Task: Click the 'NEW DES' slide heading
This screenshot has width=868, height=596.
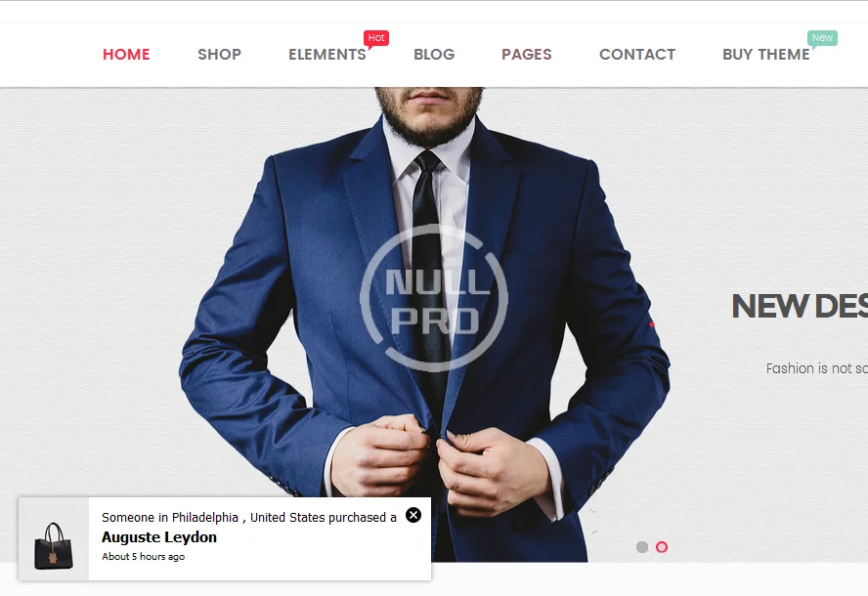Action: pyautogui.click(x=800, y=306)
